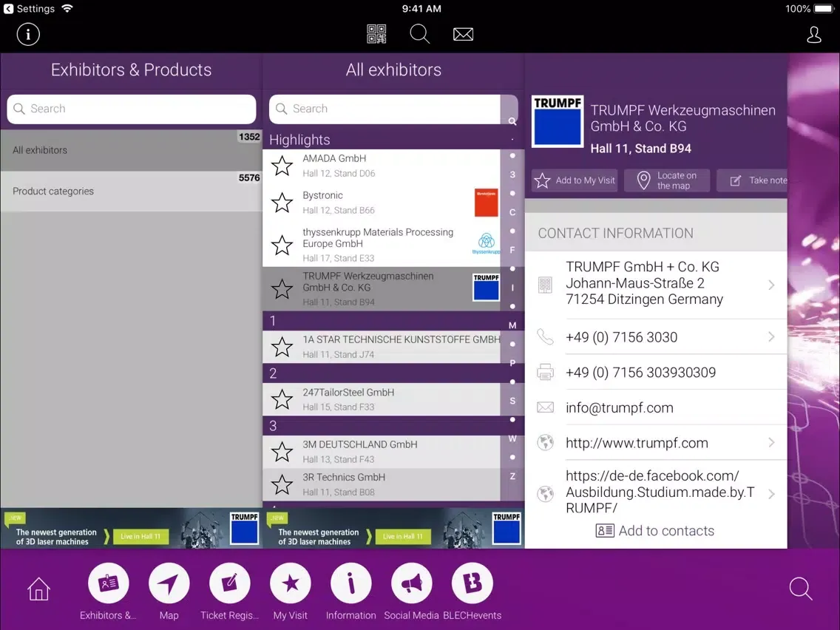Open the QR code scanner
The width and height of the screenshot is (840, 630).
(376, 34)
